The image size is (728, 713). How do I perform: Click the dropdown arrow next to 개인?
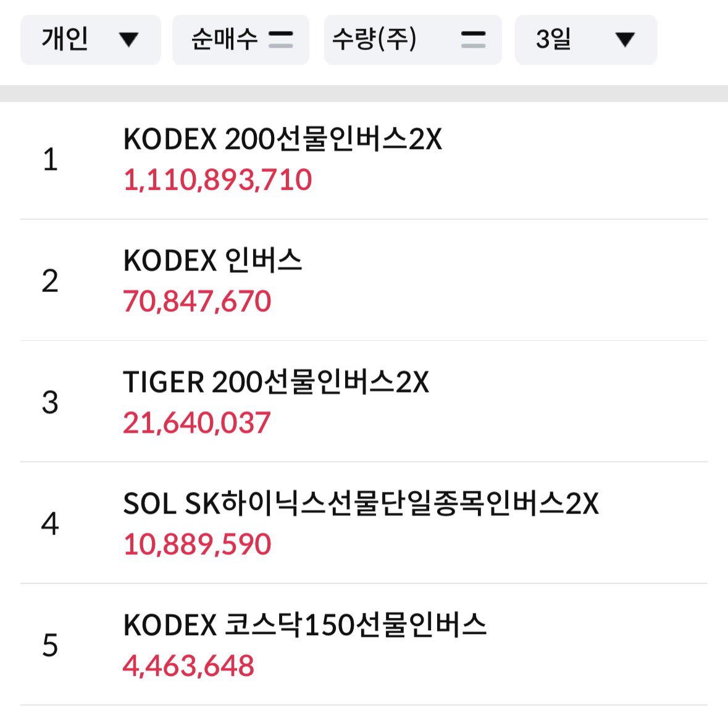tap(128, 40)
